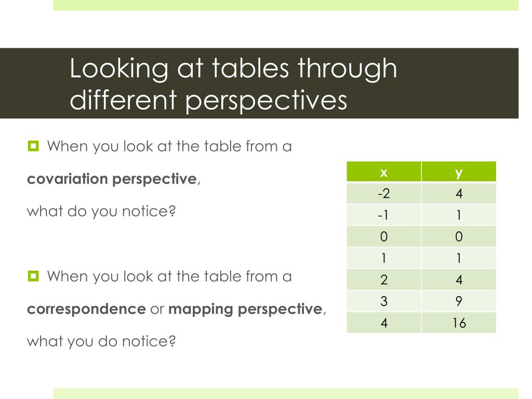Select the x cell with value 0

384,236
